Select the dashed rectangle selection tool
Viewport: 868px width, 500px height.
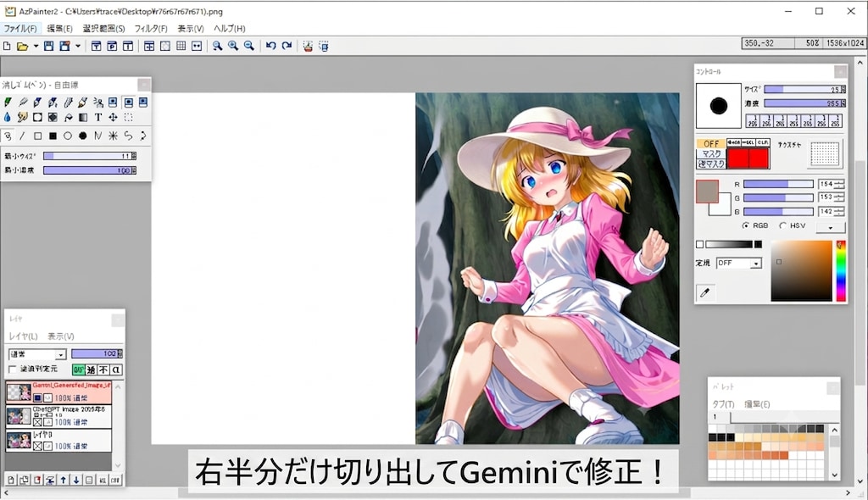click(129, 118)
